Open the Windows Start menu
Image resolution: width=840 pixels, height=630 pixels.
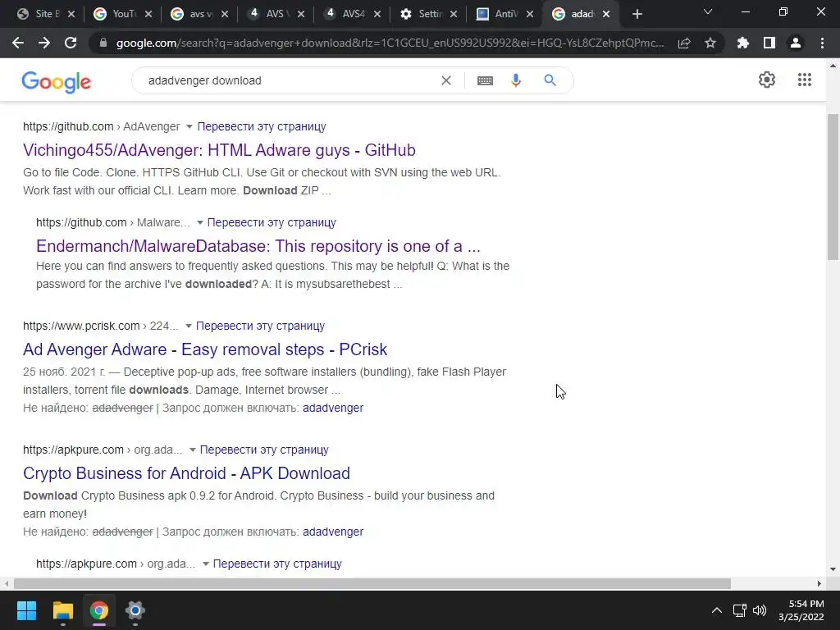[26, 610]
